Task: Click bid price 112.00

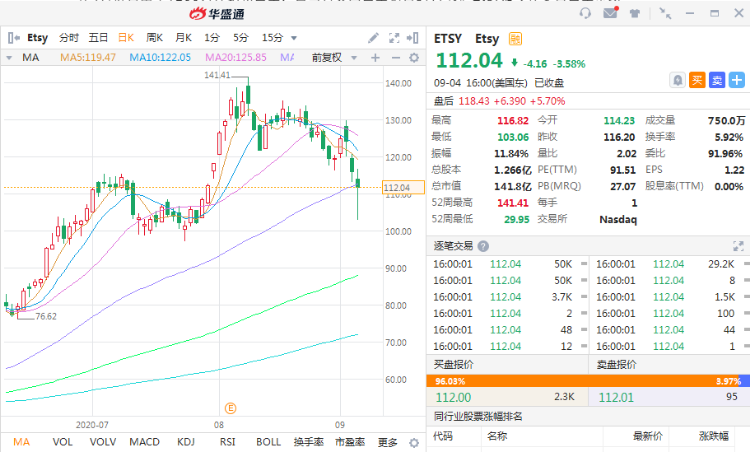Action: click(x=453, y=397)
